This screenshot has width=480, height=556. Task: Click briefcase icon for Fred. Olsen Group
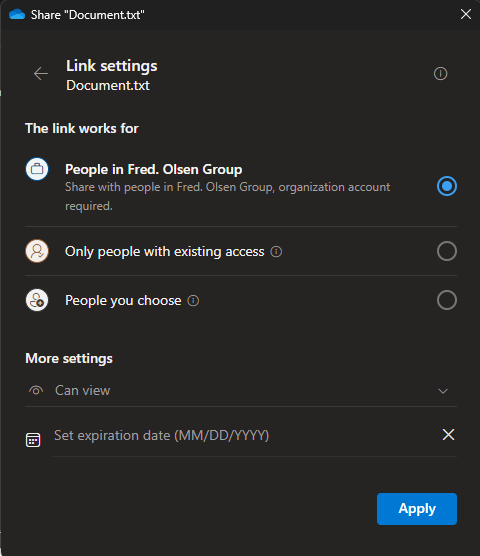[37, 169]
